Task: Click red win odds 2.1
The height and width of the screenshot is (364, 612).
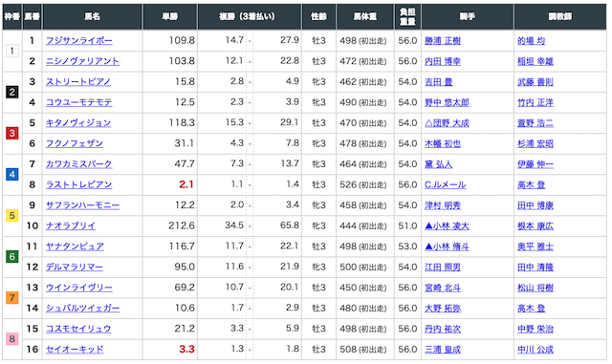Action: 186,184
